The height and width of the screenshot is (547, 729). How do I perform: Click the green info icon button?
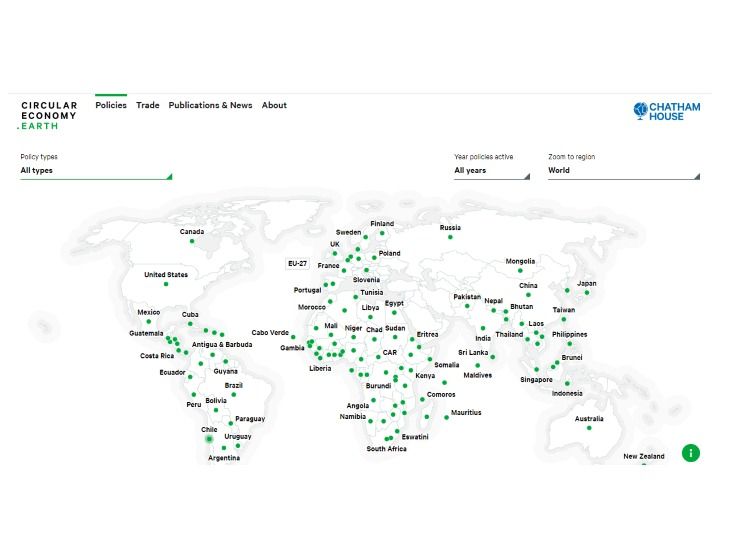(690, 453)
